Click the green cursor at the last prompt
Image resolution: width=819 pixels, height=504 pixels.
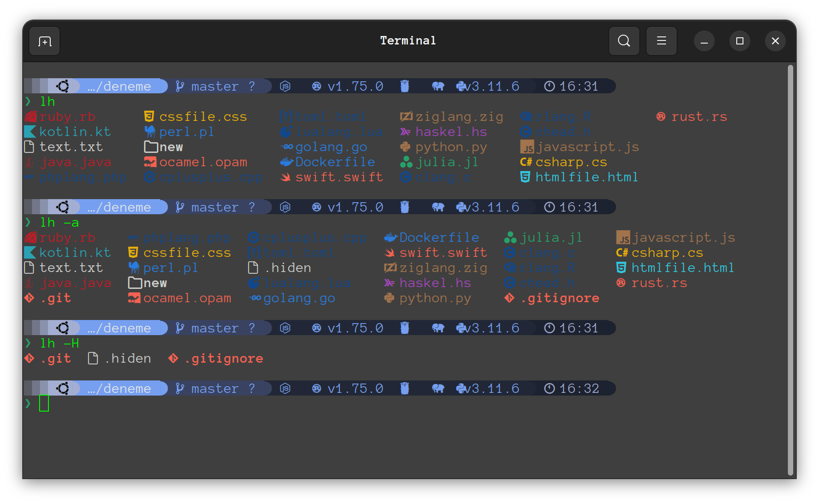pos(44,403)
